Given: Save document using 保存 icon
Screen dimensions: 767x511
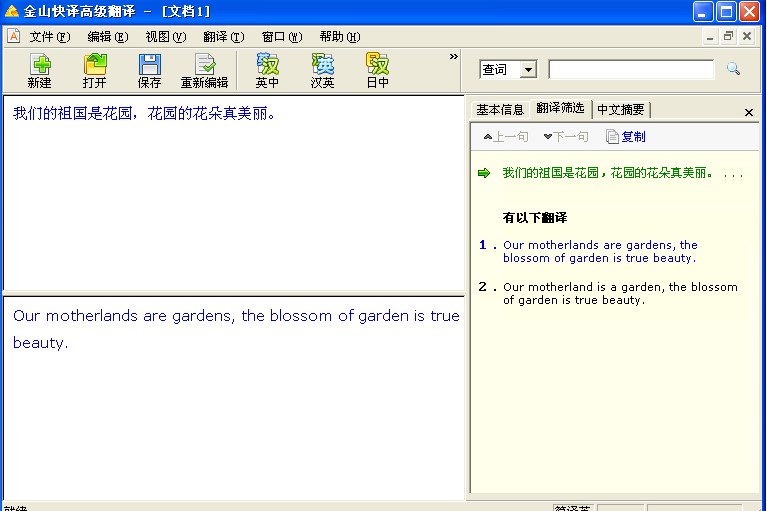Looking at the screenshot, I should (x=149, y=71).
